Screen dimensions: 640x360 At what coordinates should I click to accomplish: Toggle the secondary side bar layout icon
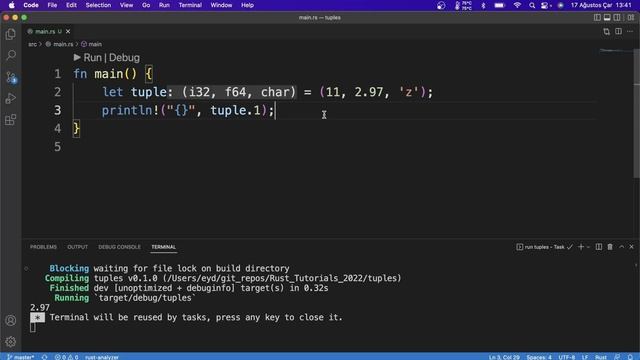point(617,18)
